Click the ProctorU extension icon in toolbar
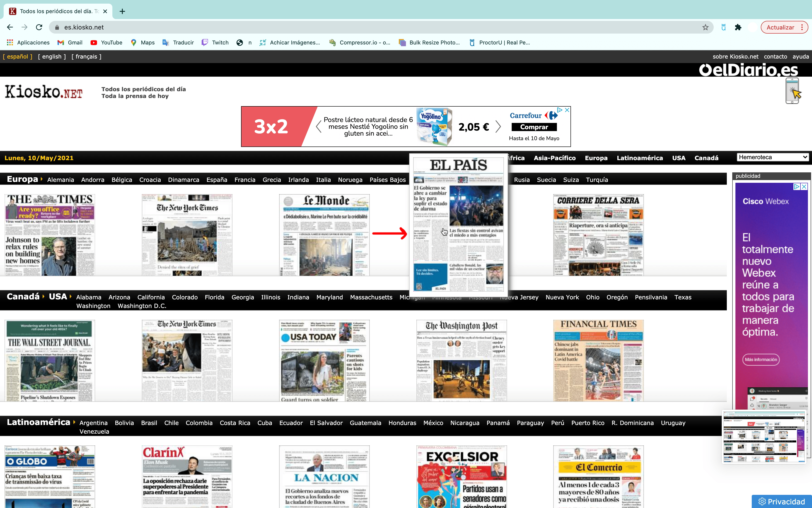This screenshot has width=812, height=508. click(x=723, y=27)
